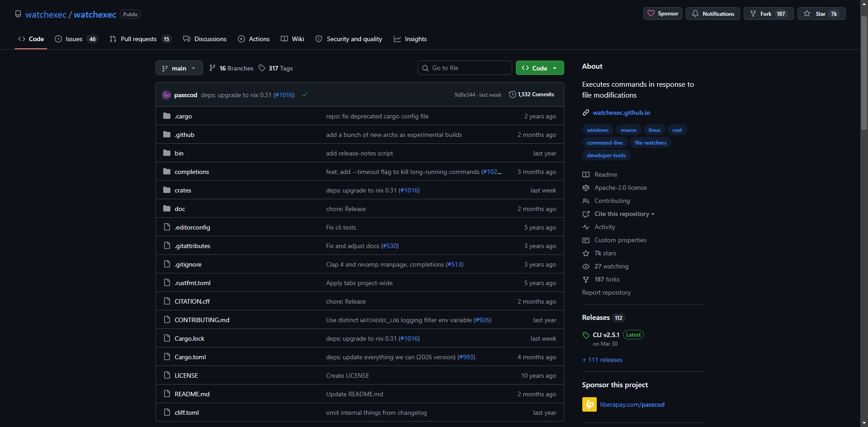Open the Cargo.toml file
This screenshot has height=427, width=868.
190,357
